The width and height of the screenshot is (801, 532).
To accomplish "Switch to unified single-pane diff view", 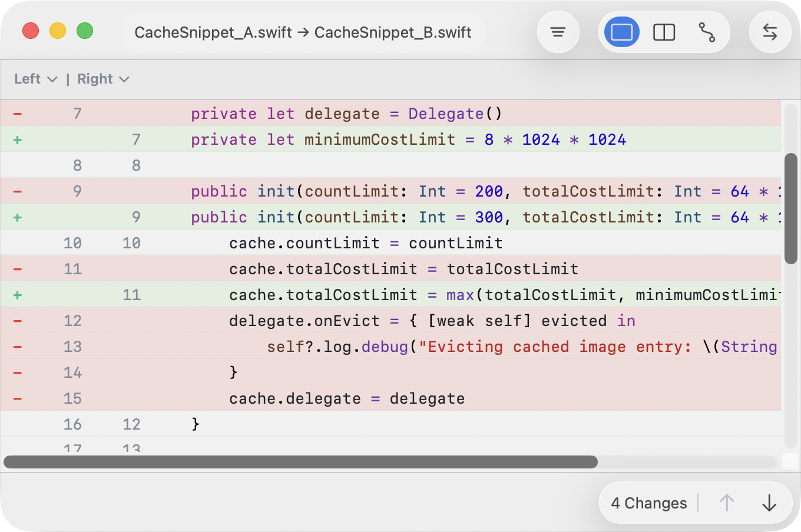I will [622, 32].
